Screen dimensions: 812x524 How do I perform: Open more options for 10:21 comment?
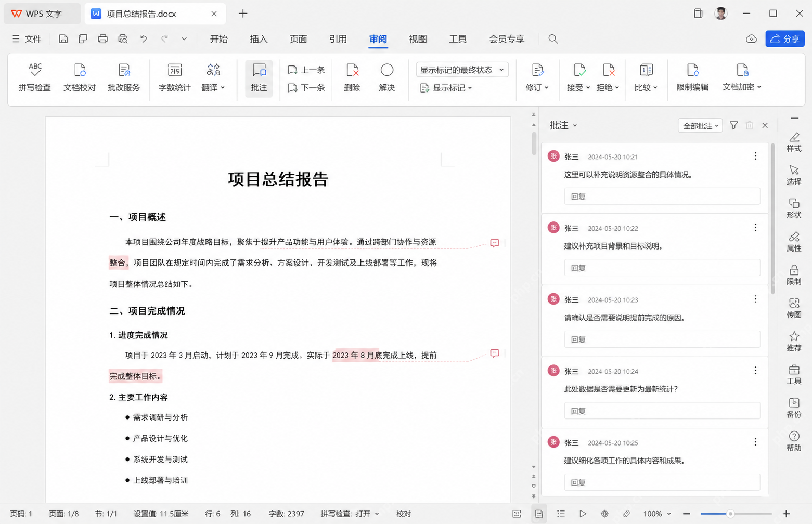755,156
